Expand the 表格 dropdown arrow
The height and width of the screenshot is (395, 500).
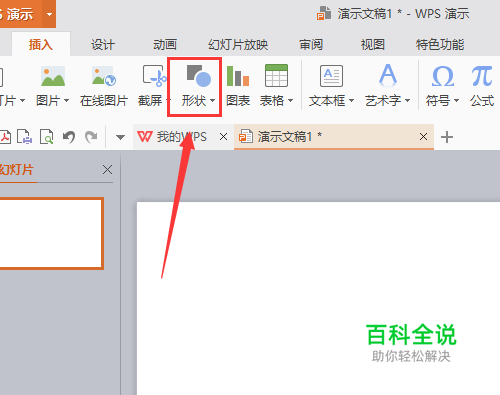(290, 100)
